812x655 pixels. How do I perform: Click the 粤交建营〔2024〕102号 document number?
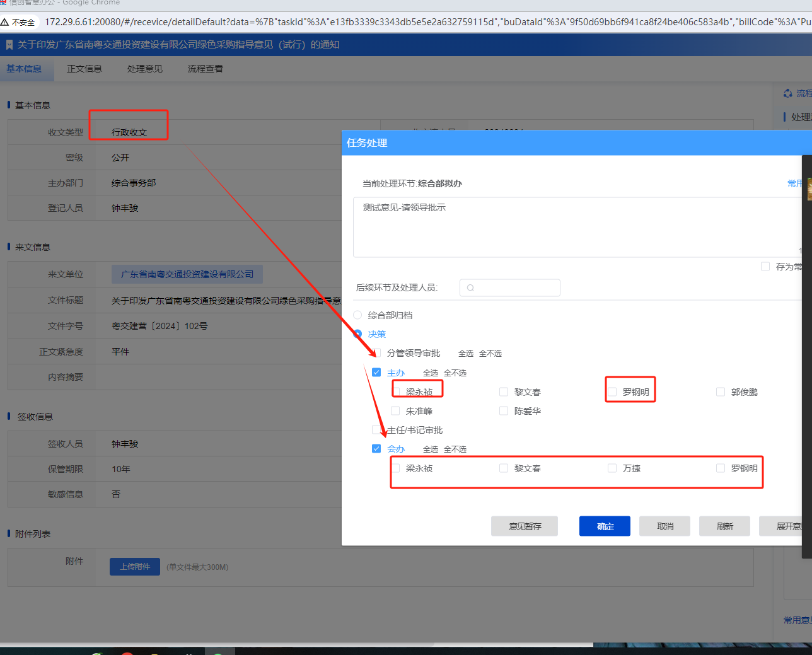coord(159,326)
